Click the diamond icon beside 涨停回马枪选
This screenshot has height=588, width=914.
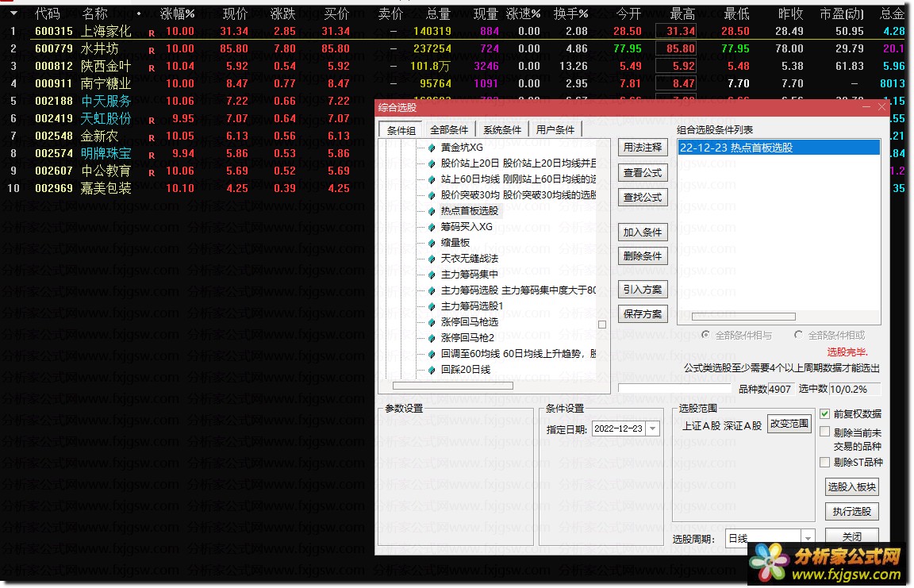click(432, 322)
